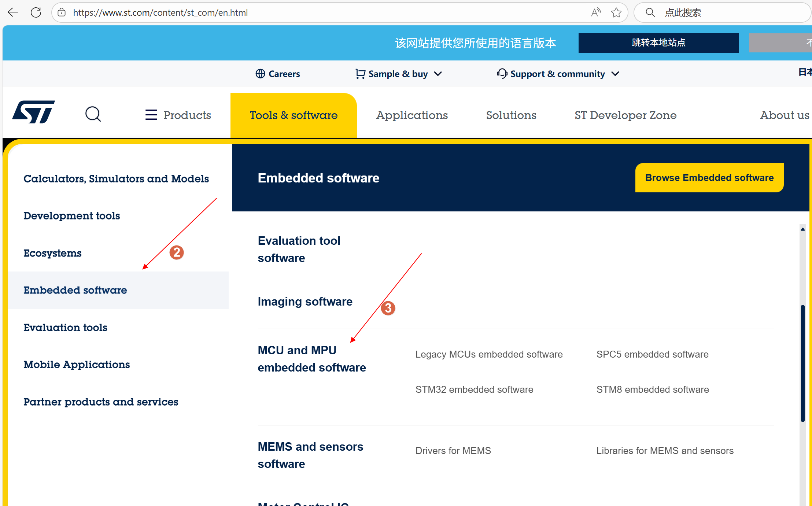This screenshot has width=812, height=506.
Task: Click the 跳转本地站点 button
Action: click(x=658, y=43)
